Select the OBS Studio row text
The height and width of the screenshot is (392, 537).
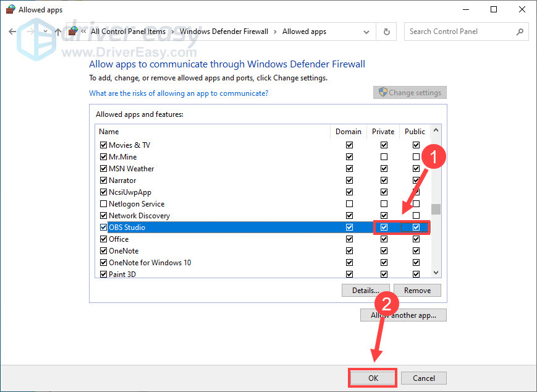coord(127,227)
